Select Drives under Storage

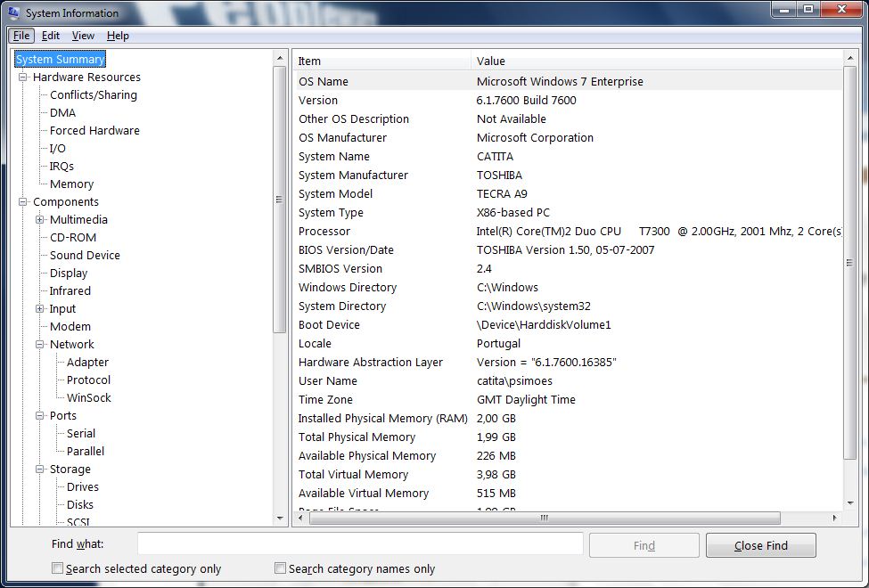[83, 486]
